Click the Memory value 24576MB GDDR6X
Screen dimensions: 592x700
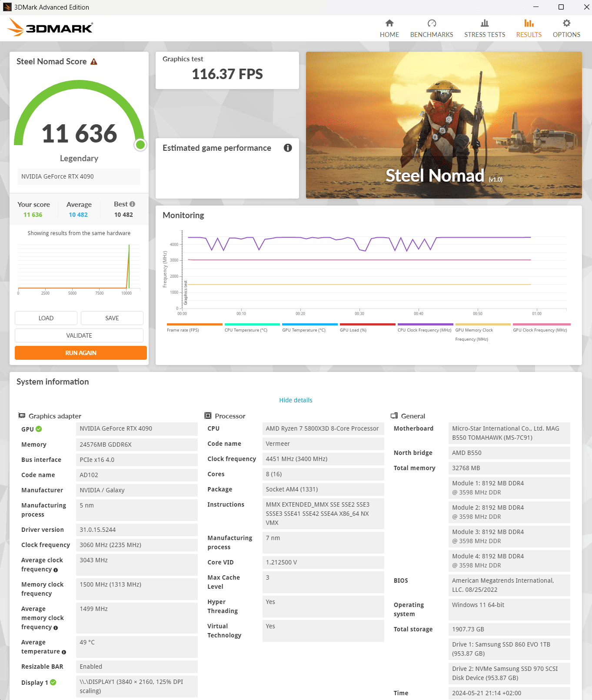[137, 445]
